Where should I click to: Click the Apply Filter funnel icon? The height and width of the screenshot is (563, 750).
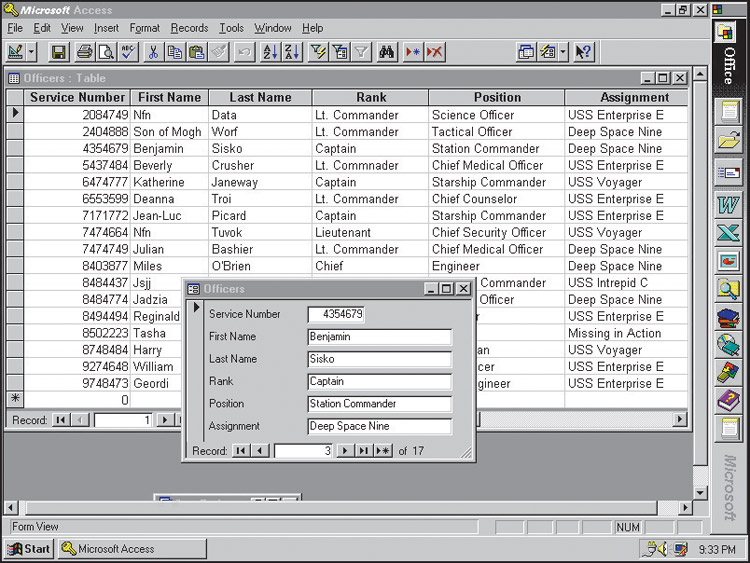point(362,52)
